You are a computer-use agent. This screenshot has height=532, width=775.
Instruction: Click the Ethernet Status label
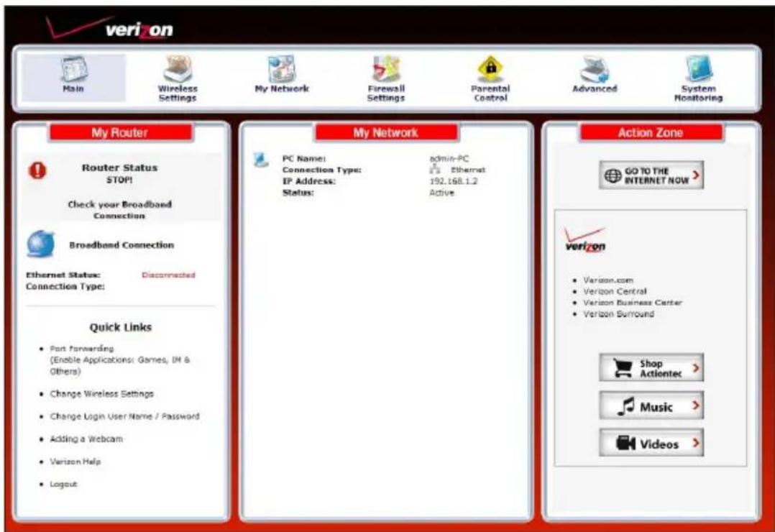pos(63,275)
